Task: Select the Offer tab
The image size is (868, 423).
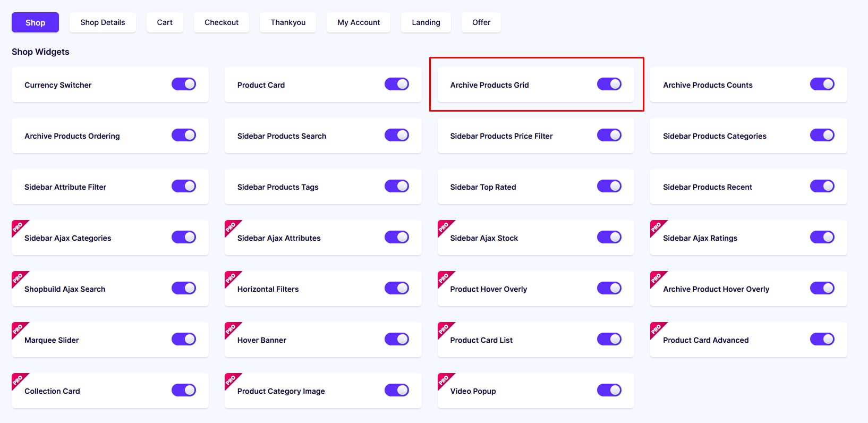Action: (481, 22)
